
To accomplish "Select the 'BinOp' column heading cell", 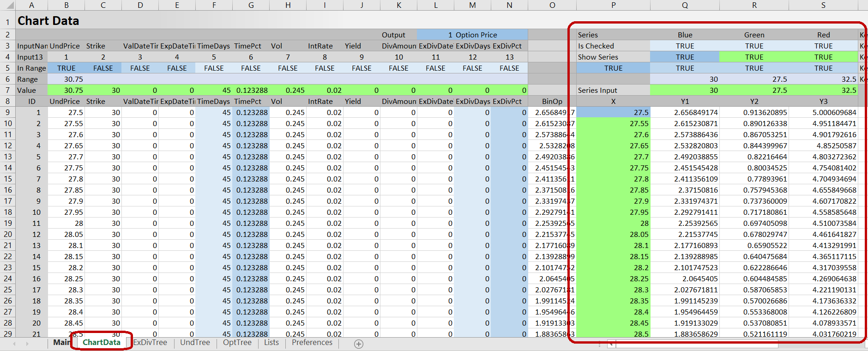I will (x=552, y=101).
